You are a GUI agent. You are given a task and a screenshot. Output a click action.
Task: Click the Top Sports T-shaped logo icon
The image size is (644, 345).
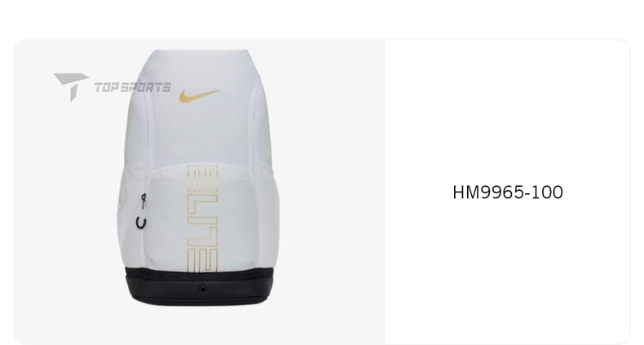click(x=70, y=86)
